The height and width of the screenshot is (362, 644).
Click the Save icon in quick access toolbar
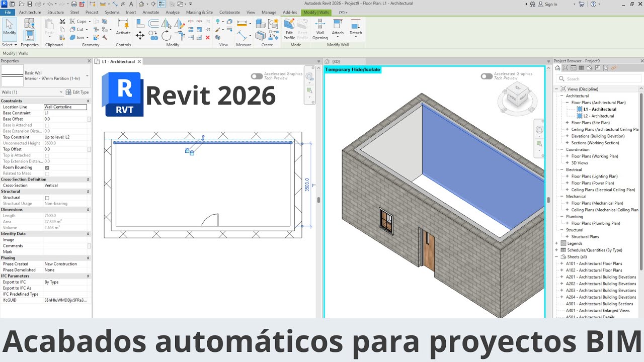30,4
